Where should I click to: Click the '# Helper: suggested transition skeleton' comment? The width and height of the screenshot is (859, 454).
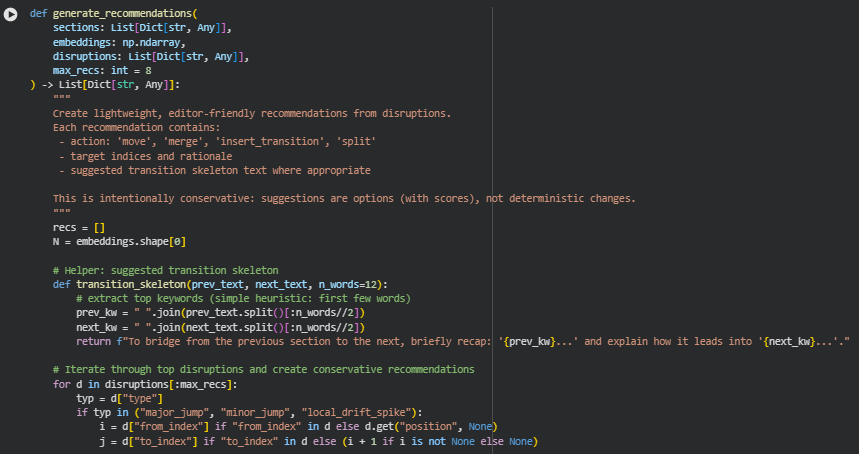(x=165, y=270)
